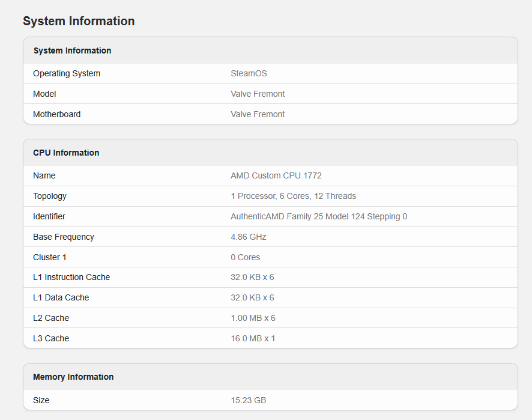Click the Cluster 1 label
Viewport: 532px width, 420px height.
[x=49, y=257]
